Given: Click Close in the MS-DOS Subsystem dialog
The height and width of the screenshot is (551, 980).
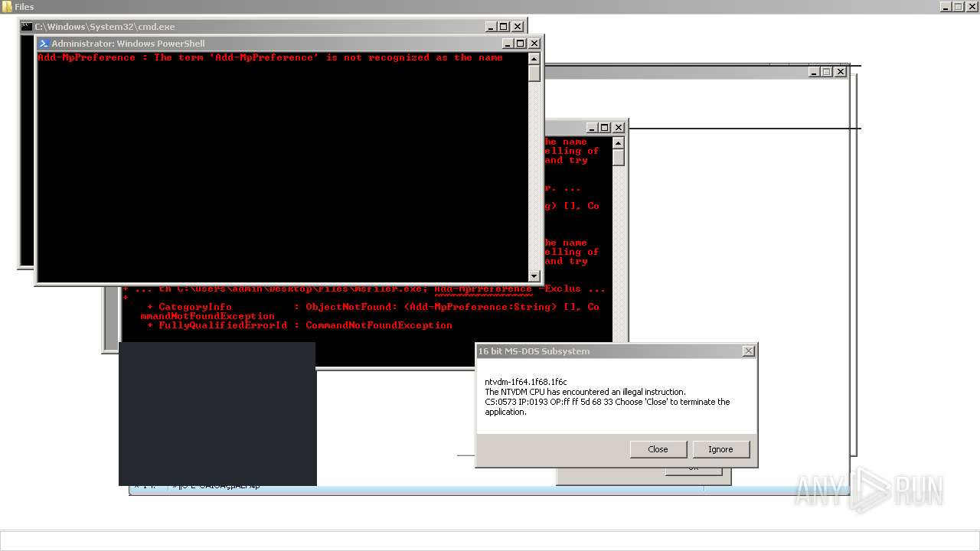Looking at the screenshot, I should click(x=658, y=449).
